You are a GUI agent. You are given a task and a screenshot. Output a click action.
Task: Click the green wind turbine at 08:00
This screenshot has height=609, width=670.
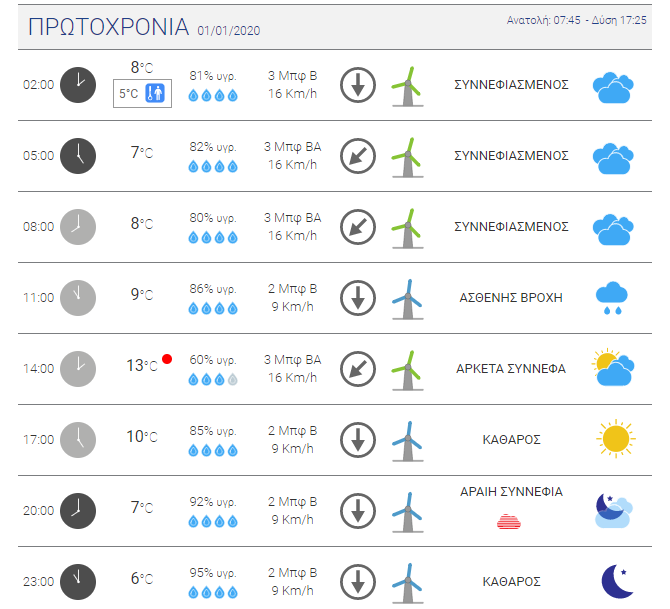[408, 228]
